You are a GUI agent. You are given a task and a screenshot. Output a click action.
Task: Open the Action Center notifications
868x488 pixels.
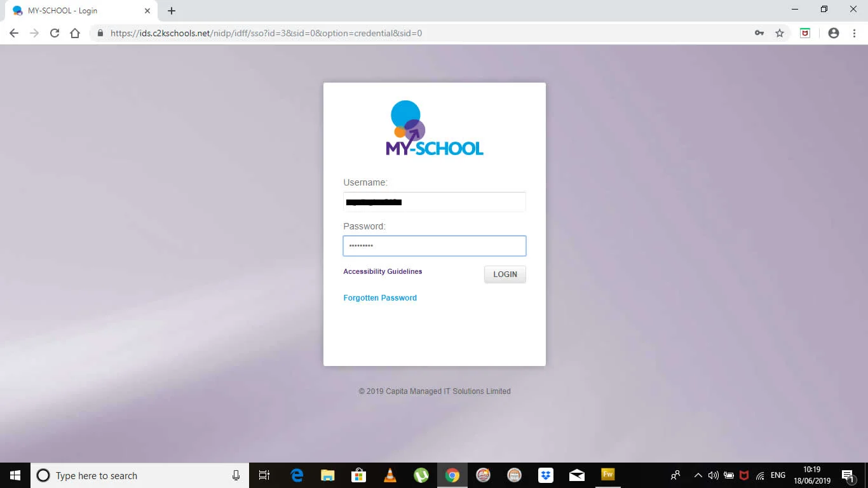coord(848,475)
